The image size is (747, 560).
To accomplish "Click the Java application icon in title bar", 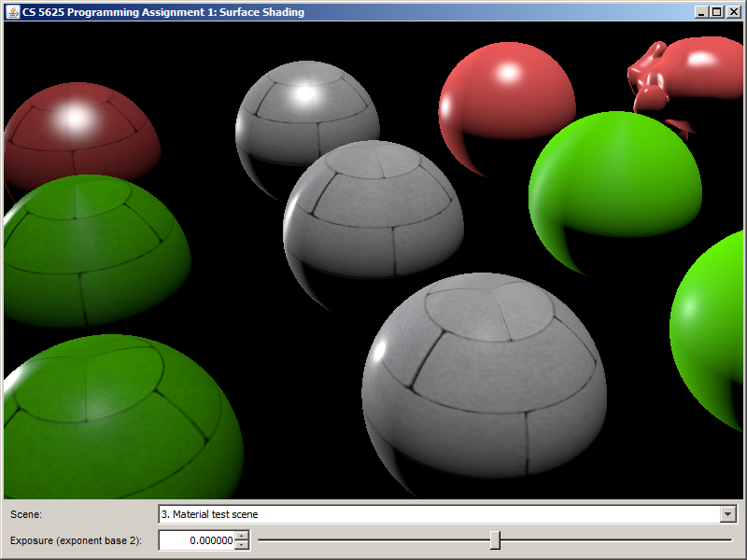I will pos(13,12).
